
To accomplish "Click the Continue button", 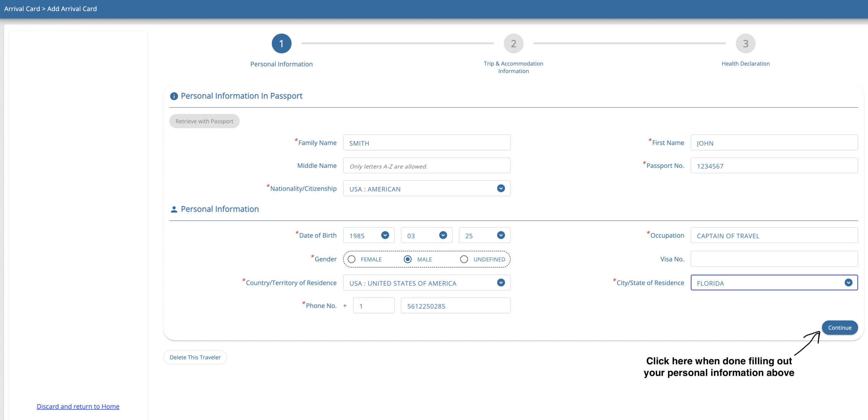I will tap(840, 328).
